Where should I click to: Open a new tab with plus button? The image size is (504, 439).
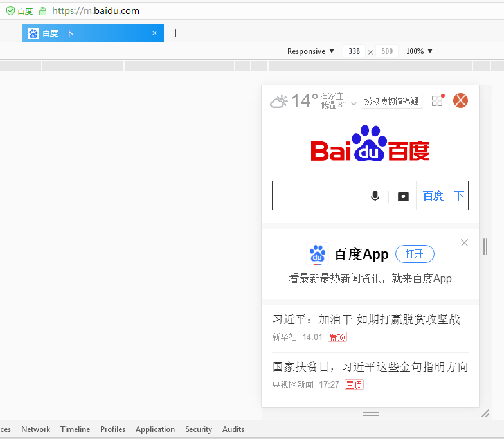point(176,33)
